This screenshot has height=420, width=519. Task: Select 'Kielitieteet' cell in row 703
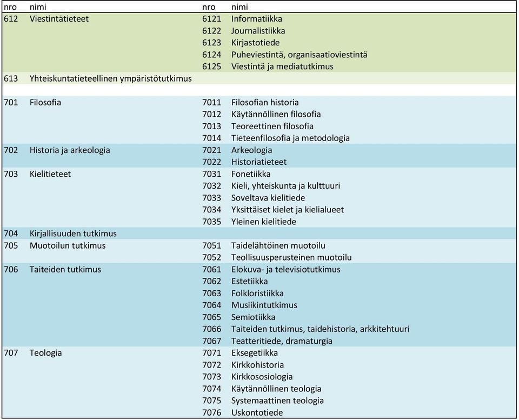point(50,174)
